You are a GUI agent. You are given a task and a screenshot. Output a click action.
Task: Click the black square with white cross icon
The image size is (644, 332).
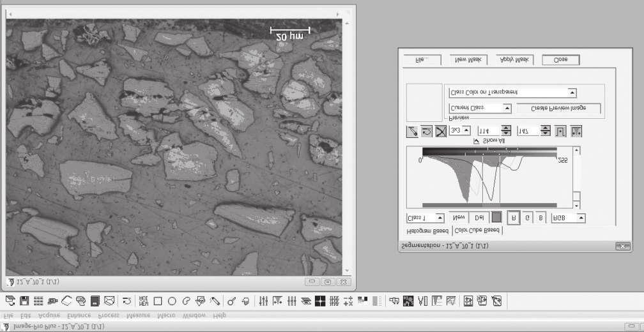pos(320,301)
